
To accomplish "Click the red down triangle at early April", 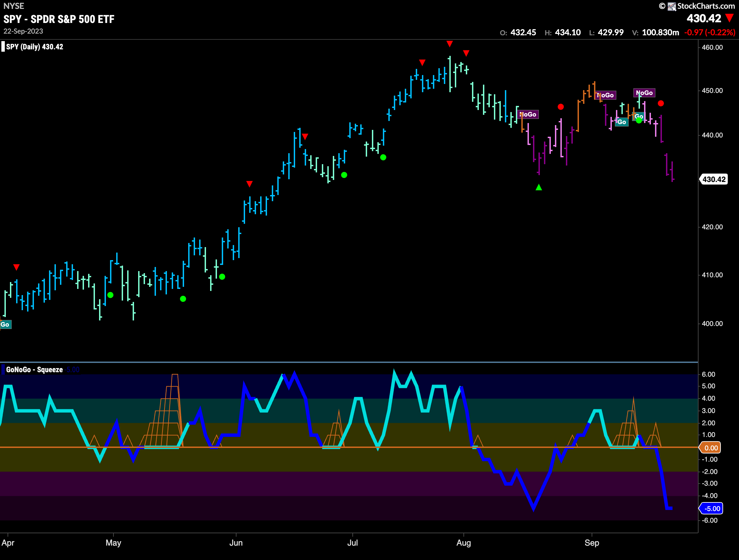I will pos(16,267).
